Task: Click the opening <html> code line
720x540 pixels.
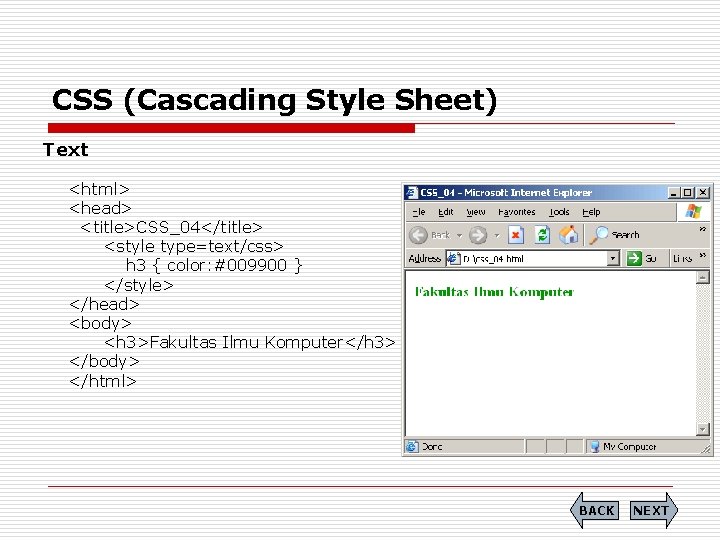Action: (99, 189)
